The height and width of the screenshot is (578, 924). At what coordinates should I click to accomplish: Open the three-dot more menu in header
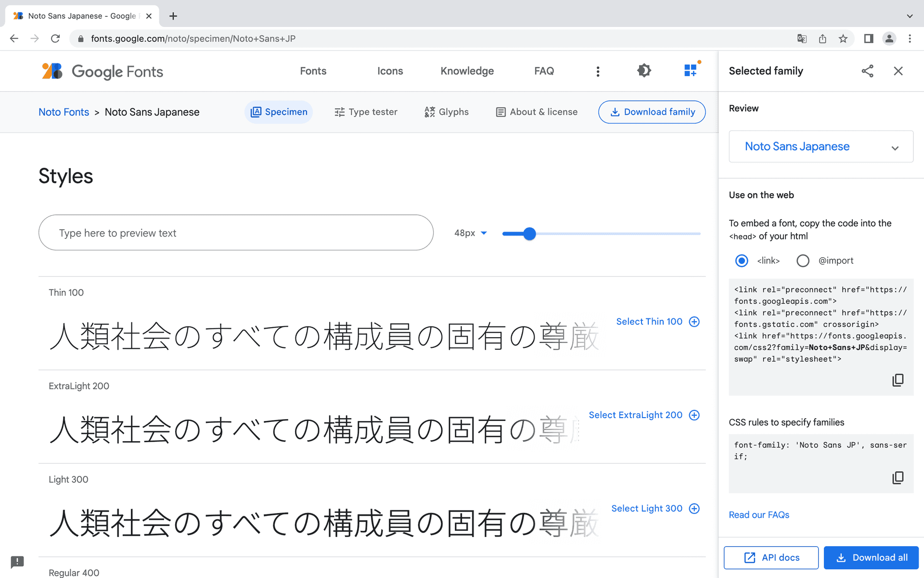(598, 71)
